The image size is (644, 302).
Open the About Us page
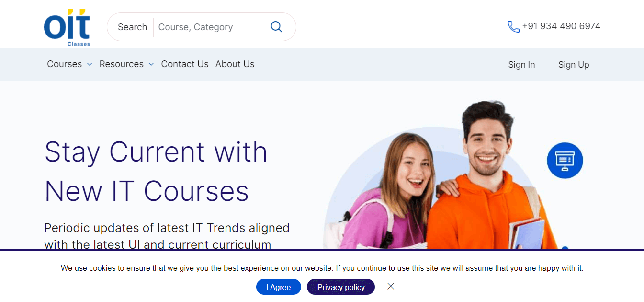point(235,64)
